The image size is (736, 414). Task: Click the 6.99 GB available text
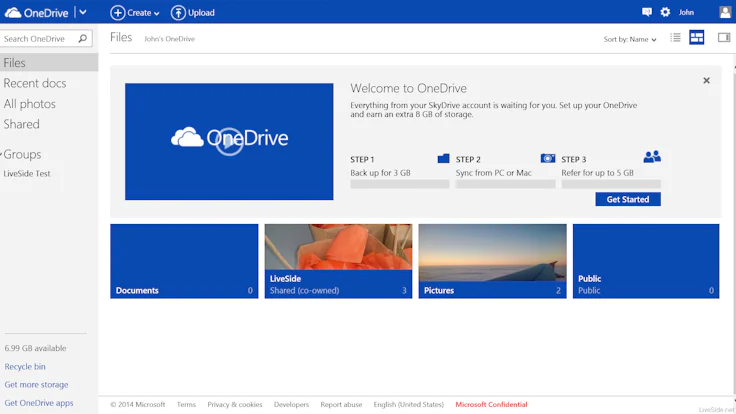click(x=35, y=348)
